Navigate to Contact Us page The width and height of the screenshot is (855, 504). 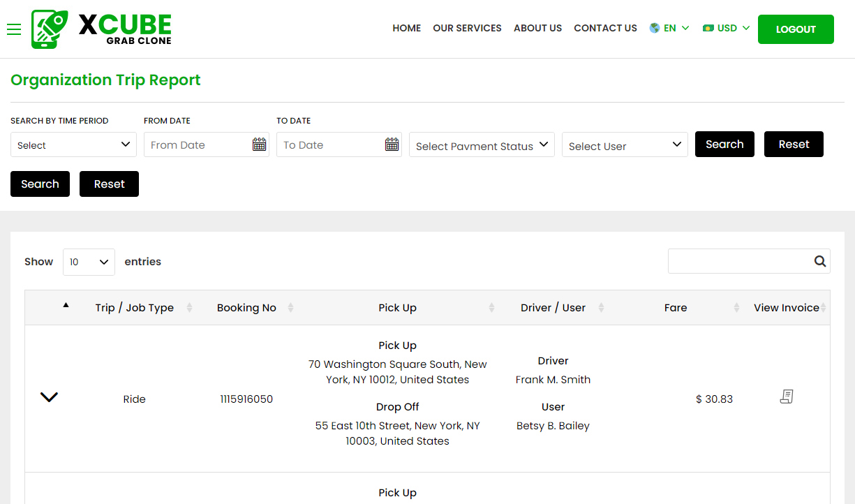click(605, 29)
